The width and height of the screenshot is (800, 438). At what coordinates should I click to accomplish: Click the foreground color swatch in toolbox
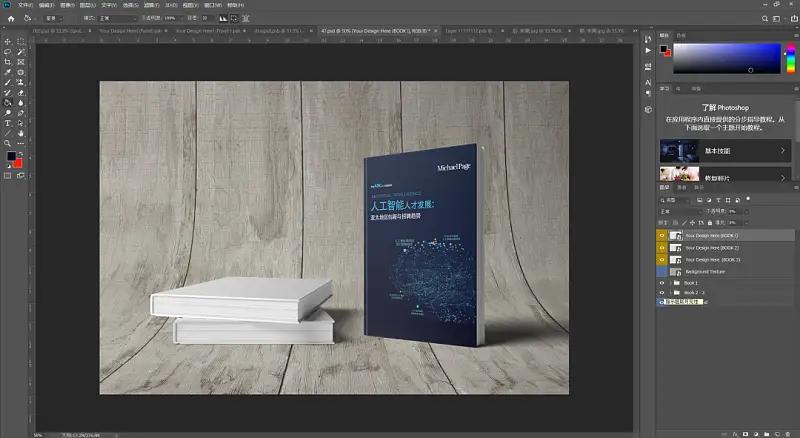pyautogui.click(x=11, y=156)
